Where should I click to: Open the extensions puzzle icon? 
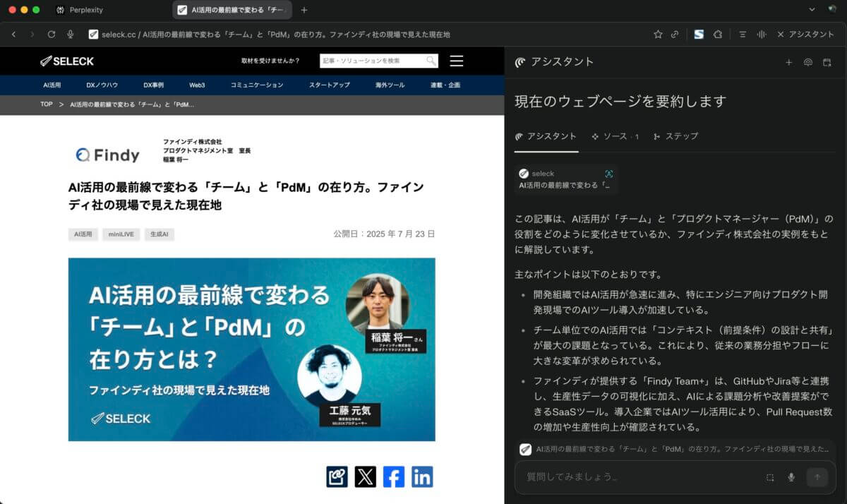click(718, 34)
